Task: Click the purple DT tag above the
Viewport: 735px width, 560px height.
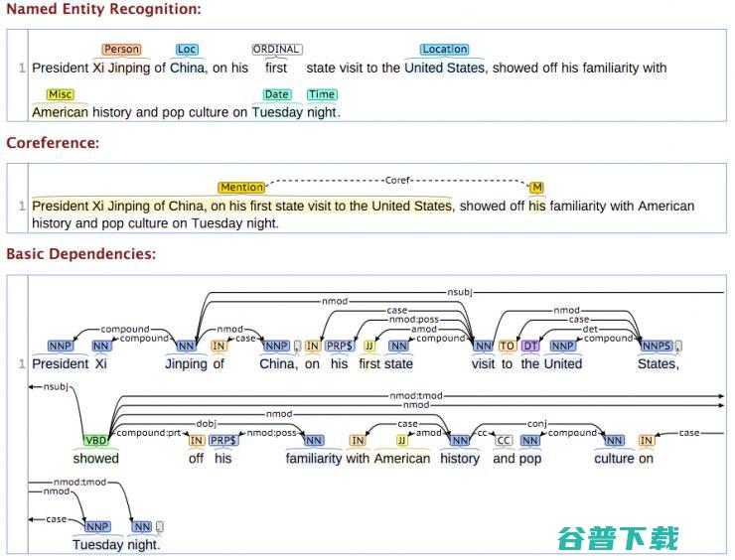Action: (530, 347)
